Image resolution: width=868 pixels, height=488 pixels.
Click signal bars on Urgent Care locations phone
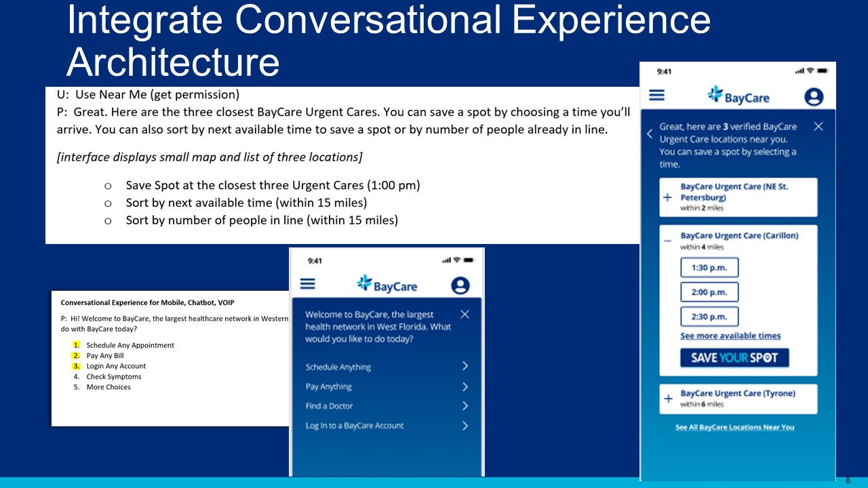coord(800,70)
